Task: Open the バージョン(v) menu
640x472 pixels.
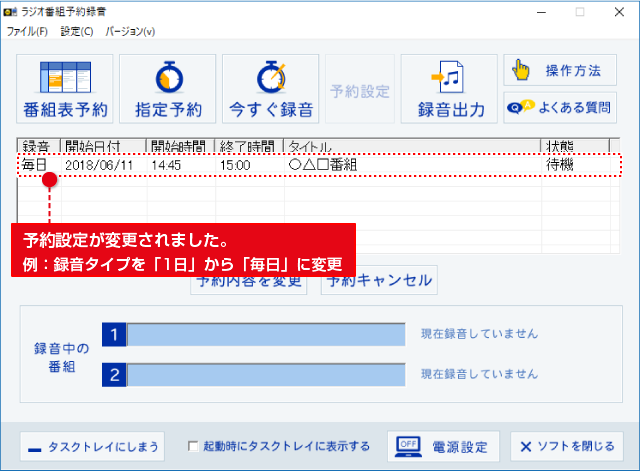Action: point(130,31)
